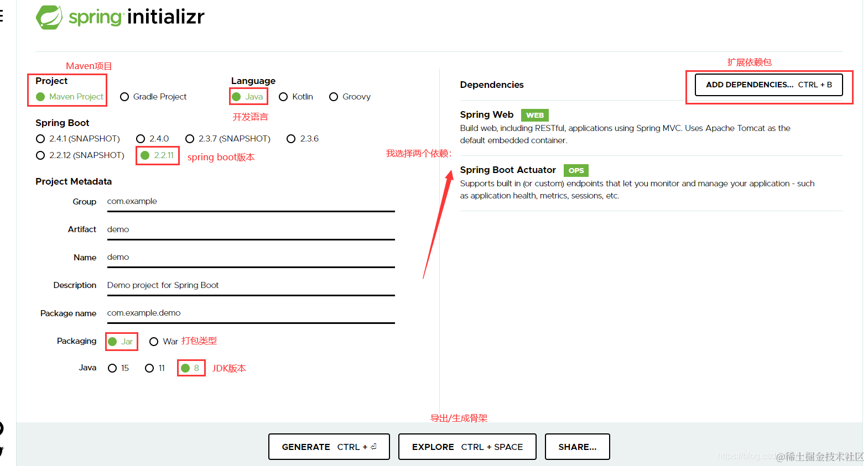
Task: Focus the Artifact input field
Action: point(251,229)
